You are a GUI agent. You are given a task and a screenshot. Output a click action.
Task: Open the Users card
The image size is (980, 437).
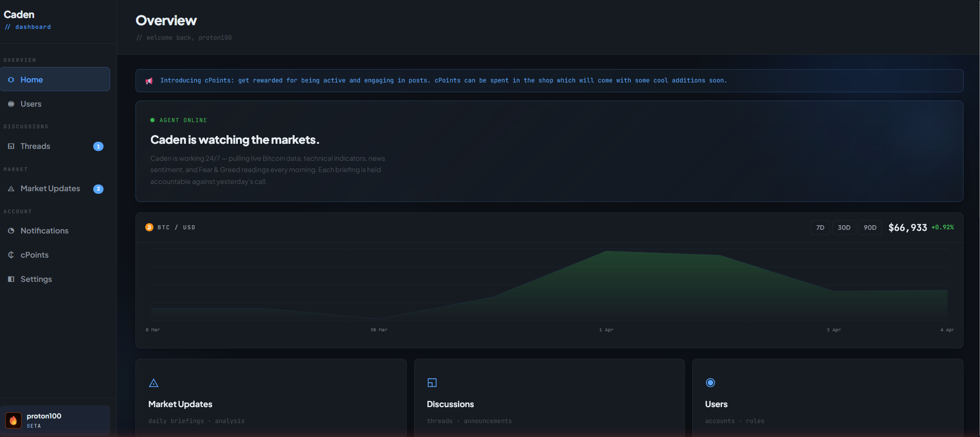[828, 398]
